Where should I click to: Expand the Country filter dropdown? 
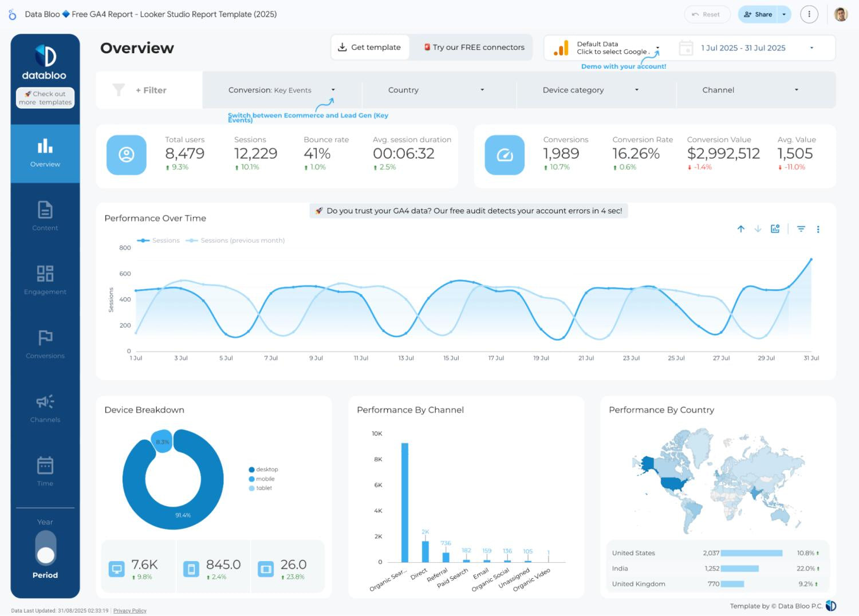tap(436, 90)
